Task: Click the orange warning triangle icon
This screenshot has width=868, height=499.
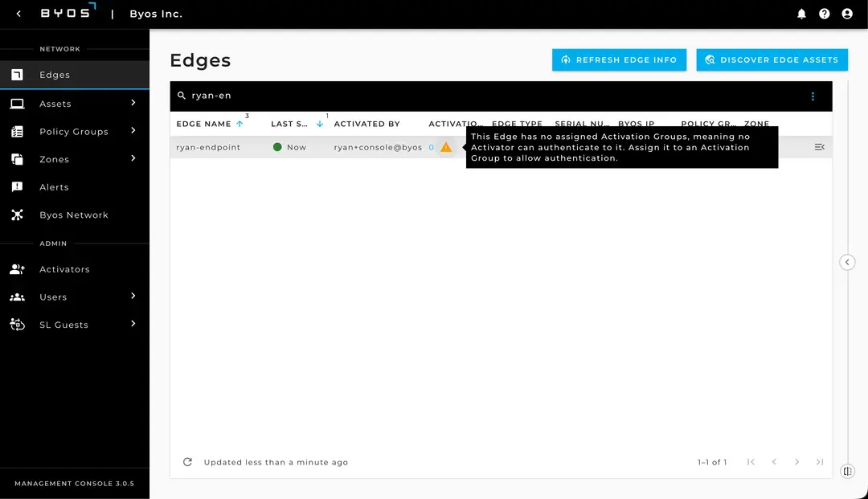Action: pyautogui.click(x=445, y=147)
